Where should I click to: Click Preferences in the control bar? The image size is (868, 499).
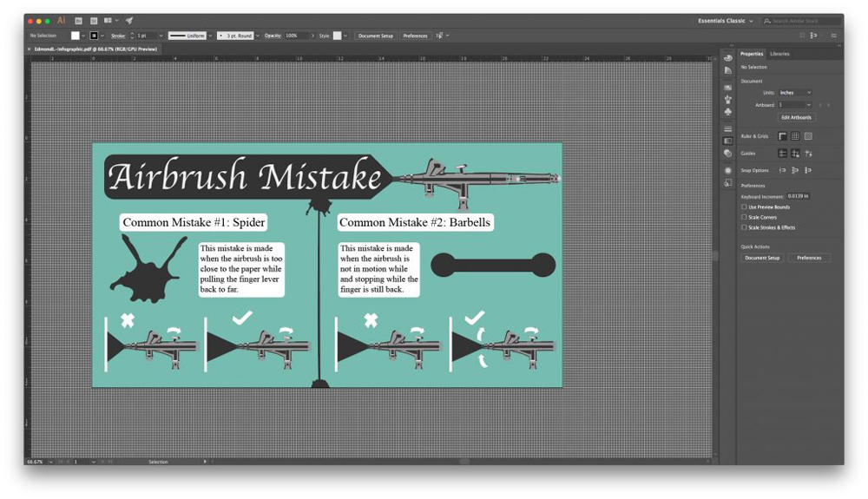pos(415,36)
